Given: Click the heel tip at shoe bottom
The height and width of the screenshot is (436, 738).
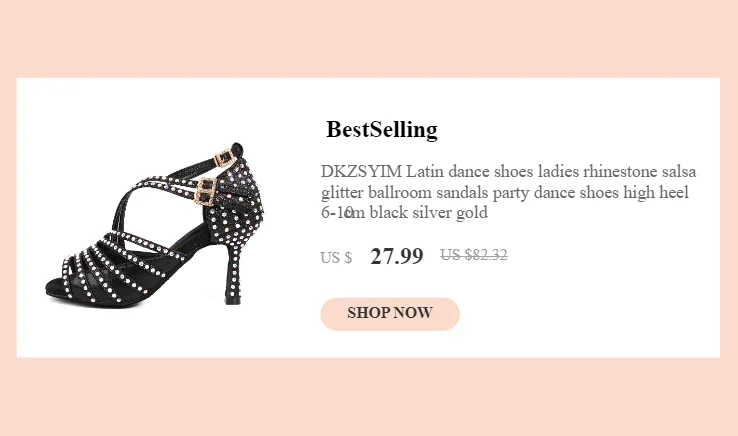Looking at the screenshot, I should (232, 300).
